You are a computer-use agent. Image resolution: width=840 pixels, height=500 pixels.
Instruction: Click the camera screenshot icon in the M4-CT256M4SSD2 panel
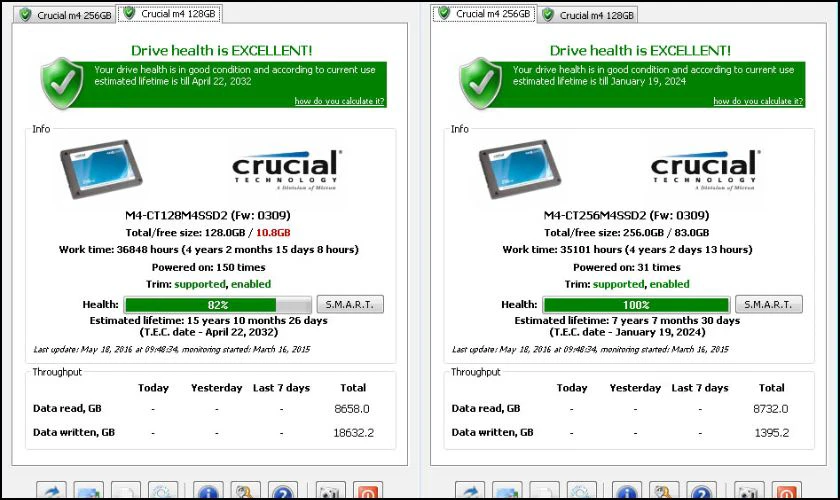pyautogui.click(x=749, y=490)
